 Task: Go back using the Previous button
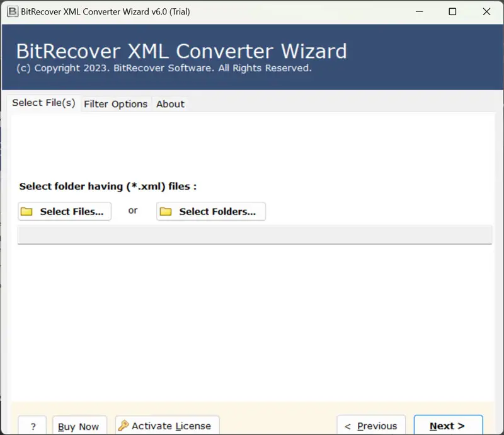pos(371,426)
